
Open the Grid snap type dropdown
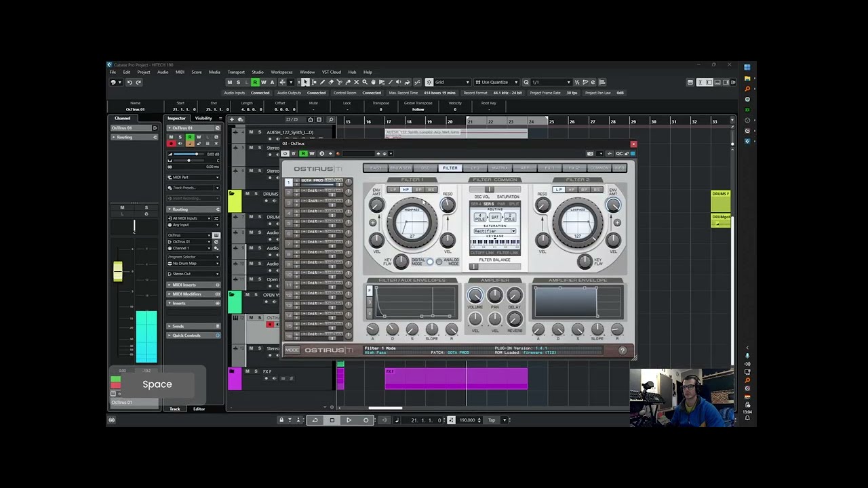452,82
